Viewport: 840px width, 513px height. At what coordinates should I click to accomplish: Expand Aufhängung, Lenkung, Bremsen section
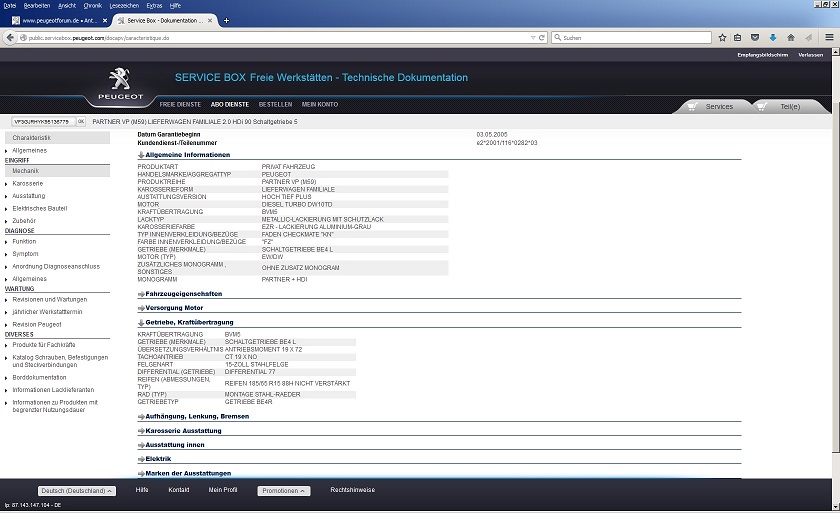(196, 416)
